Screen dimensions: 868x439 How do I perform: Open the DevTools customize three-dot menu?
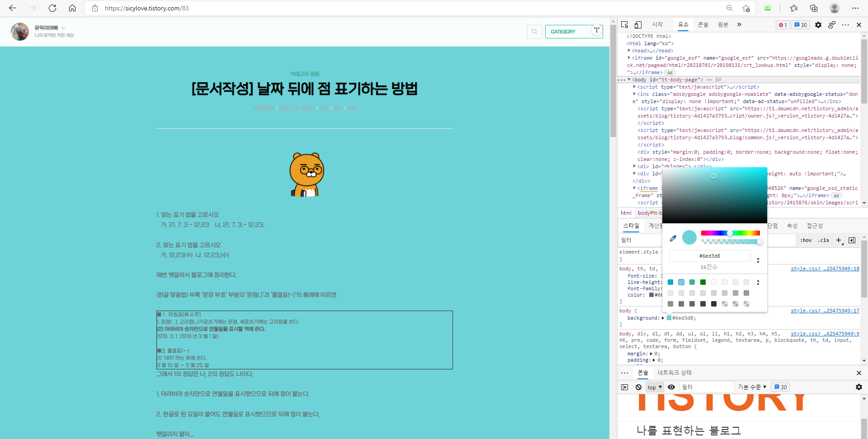click(845, 25)
